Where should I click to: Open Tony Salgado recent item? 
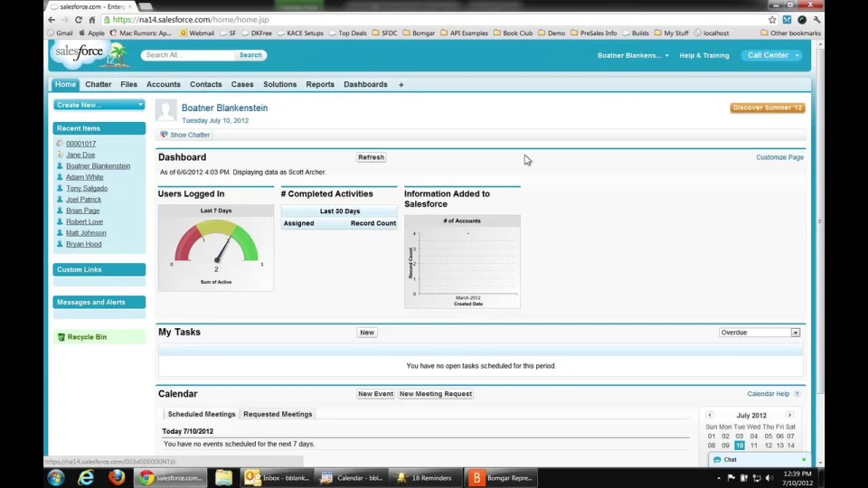(87, 188)
